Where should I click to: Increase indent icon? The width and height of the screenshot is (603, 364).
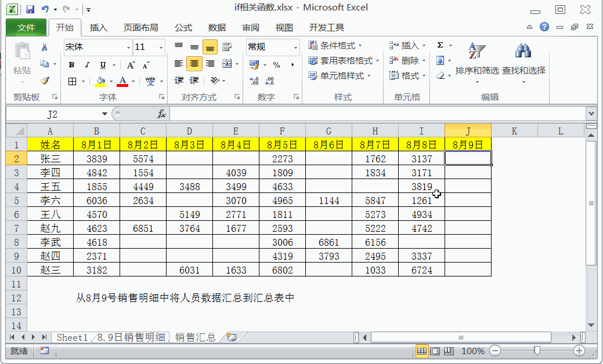(194, 80)
